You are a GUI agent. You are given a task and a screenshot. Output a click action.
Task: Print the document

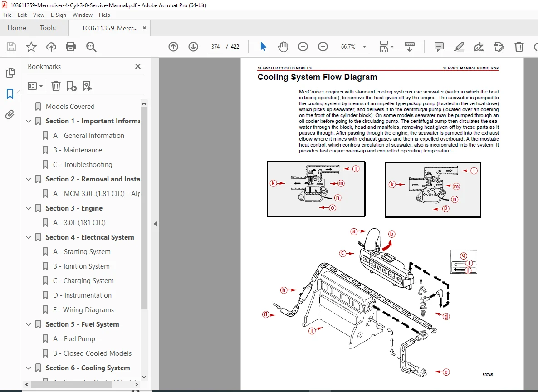(x=71, y=47)
